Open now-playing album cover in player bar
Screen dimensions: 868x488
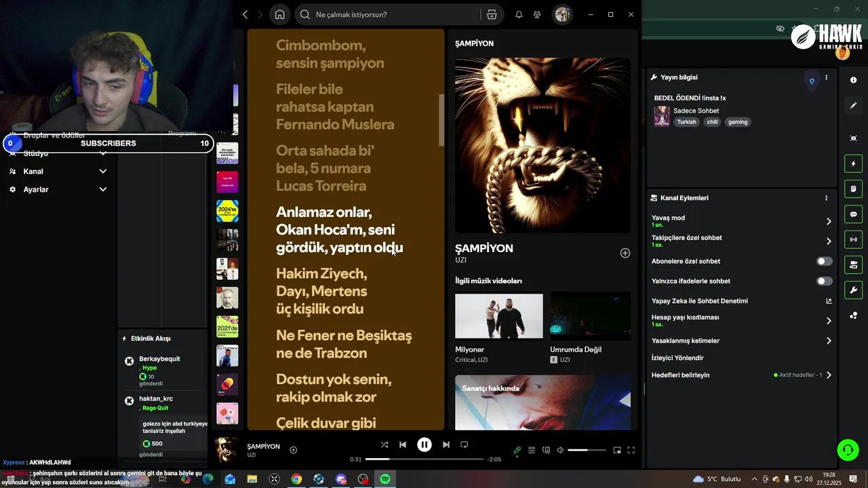pos(226,450)
